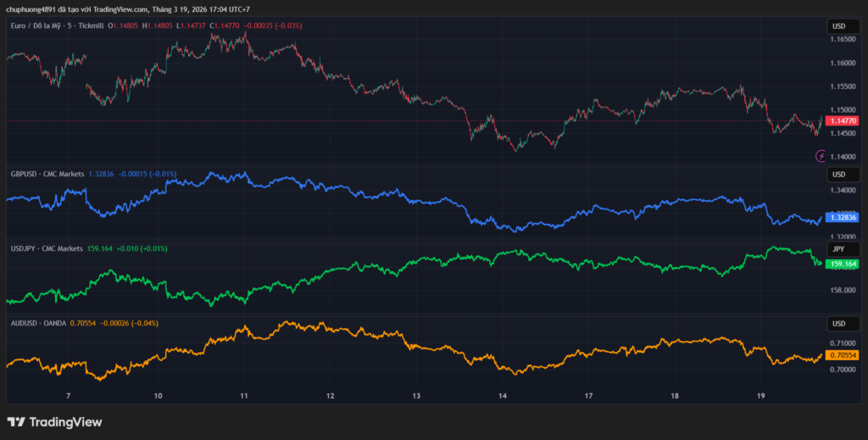Screen dimensions: 868x440
Task: Click the Euro / Đô la Mỹ symbol title
Action: point(49,26)
